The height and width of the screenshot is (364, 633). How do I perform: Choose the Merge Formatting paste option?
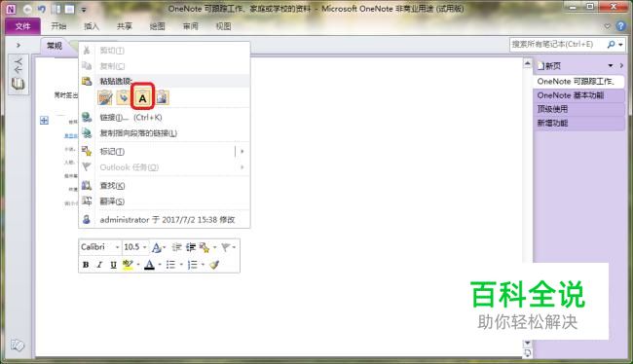(x=123, y=97)
